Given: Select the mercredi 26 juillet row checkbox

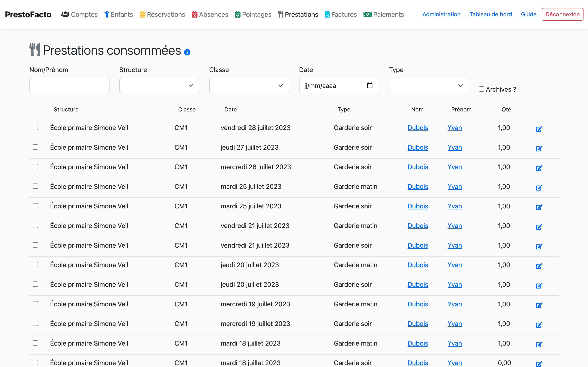Looking at the screenshot, I should tap(36, 167).
